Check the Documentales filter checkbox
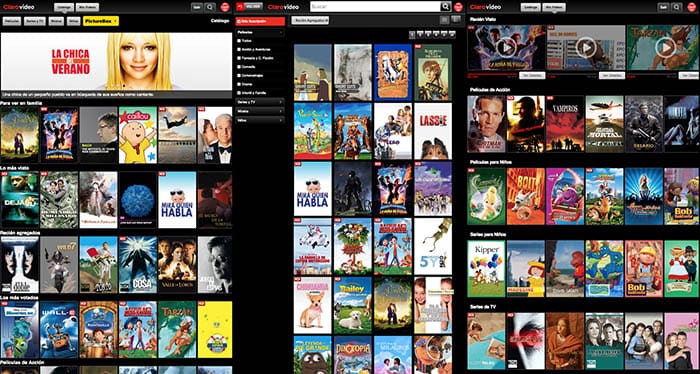Image resolution: width=700 pixels, height=374 pixels. coord(239,75)
